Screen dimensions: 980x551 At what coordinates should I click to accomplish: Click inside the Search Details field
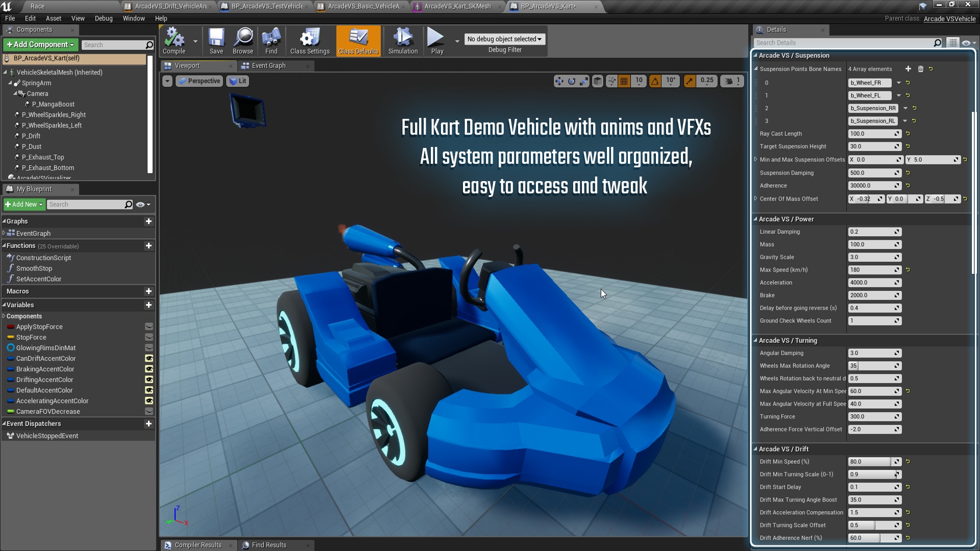[x=842, y=42]
